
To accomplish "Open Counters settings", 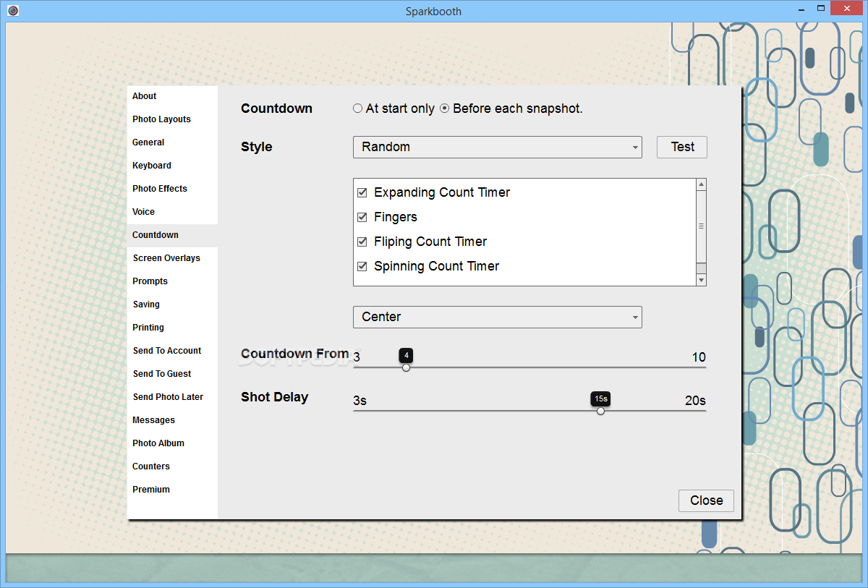I will (x=172, y=466).
